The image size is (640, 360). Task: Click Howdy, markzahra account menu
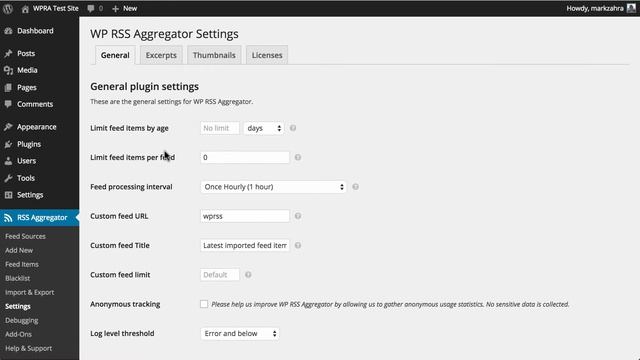click(595, 8)
